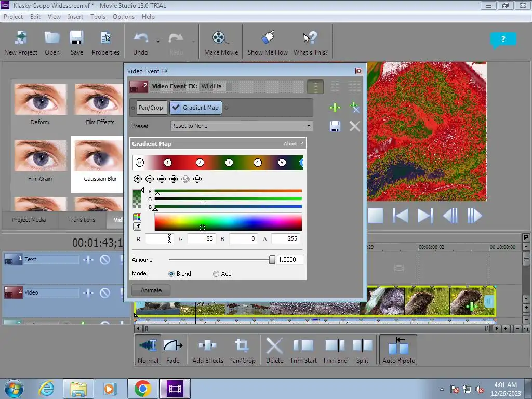Open the Show Me How tutorials
The width and height of the screenshot is (532, 399).
coord(268,43)
